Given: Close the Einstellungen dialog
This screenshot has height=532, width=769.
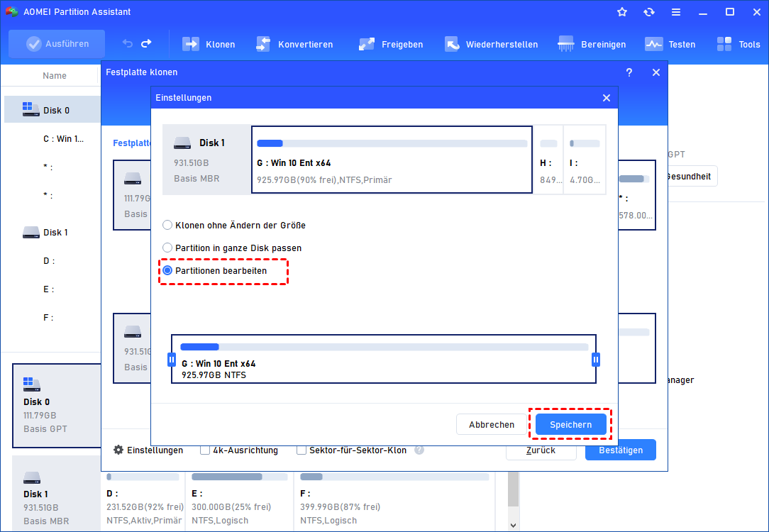Looking at the screenshot, I should (x=606, y=98).
